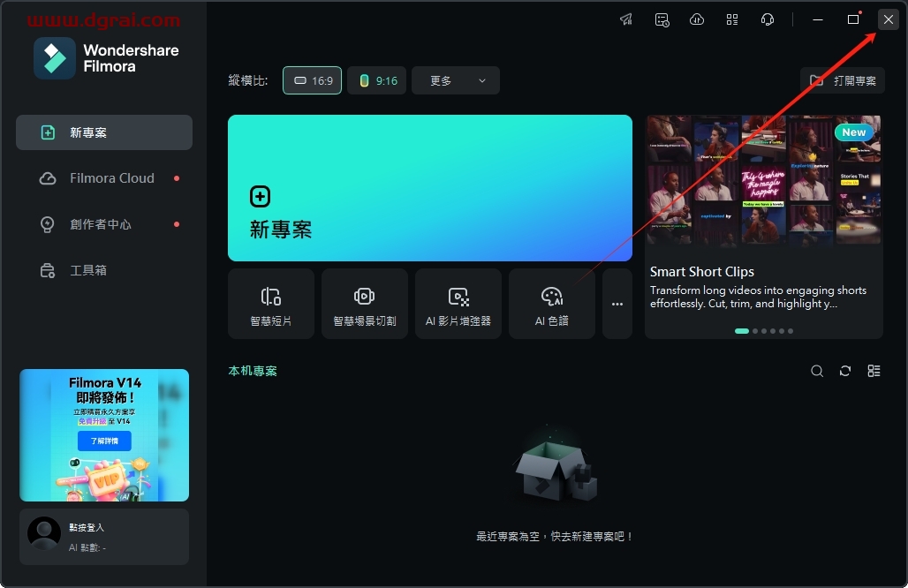Toggle the project list view layout
The image size is (908, 588).
874,371
